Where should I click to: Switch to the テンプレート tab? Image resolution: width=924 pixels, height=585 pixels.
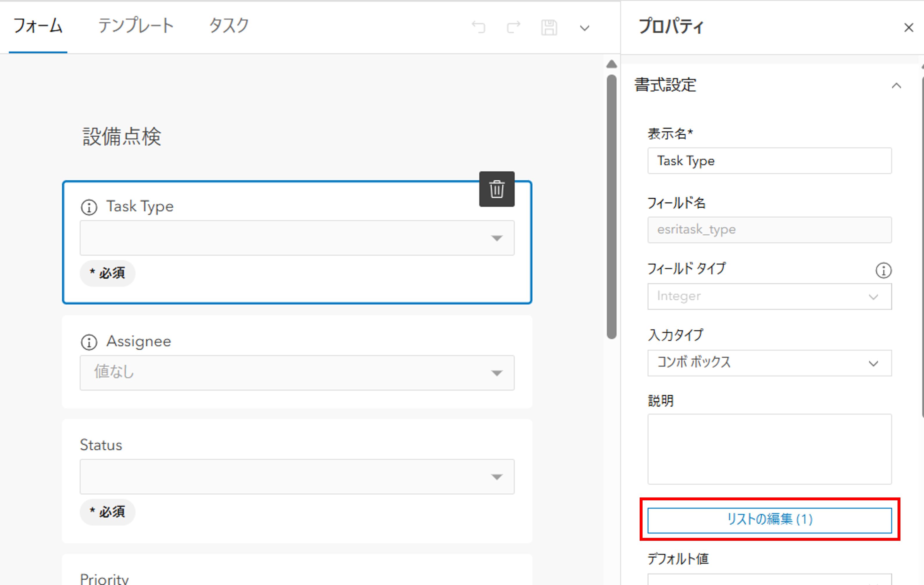point(136,26)
